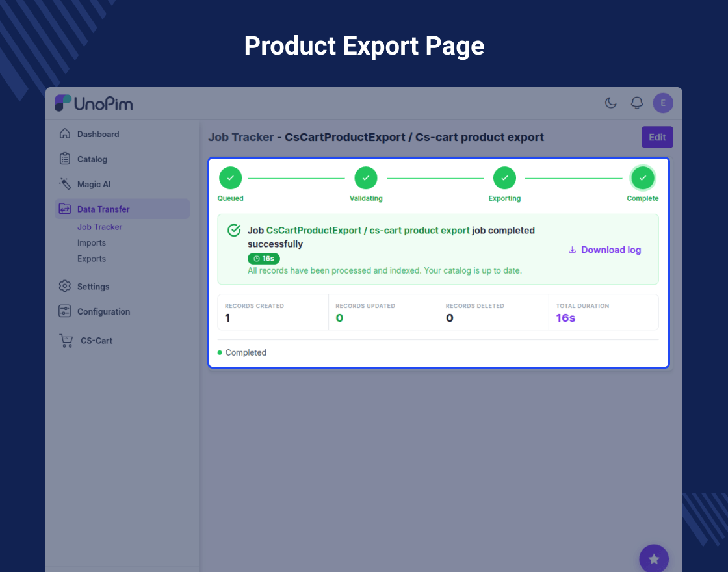
Task: Click the star floating button
Action: pyautogui.click(x=654, y=559)
